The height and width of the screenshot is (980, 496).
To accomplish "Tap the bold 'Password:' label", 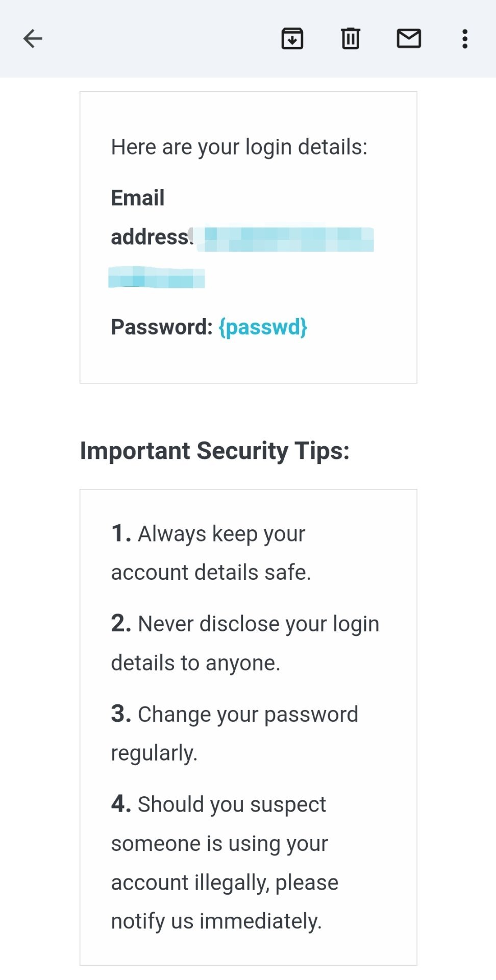I will point(162,327).
